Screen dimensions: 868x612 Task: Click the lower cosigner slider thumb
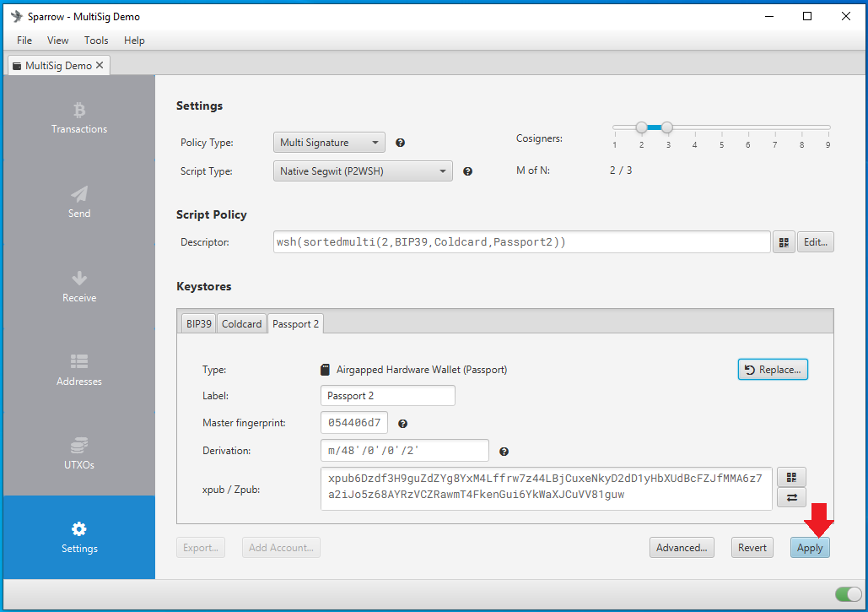click(641, 128)
